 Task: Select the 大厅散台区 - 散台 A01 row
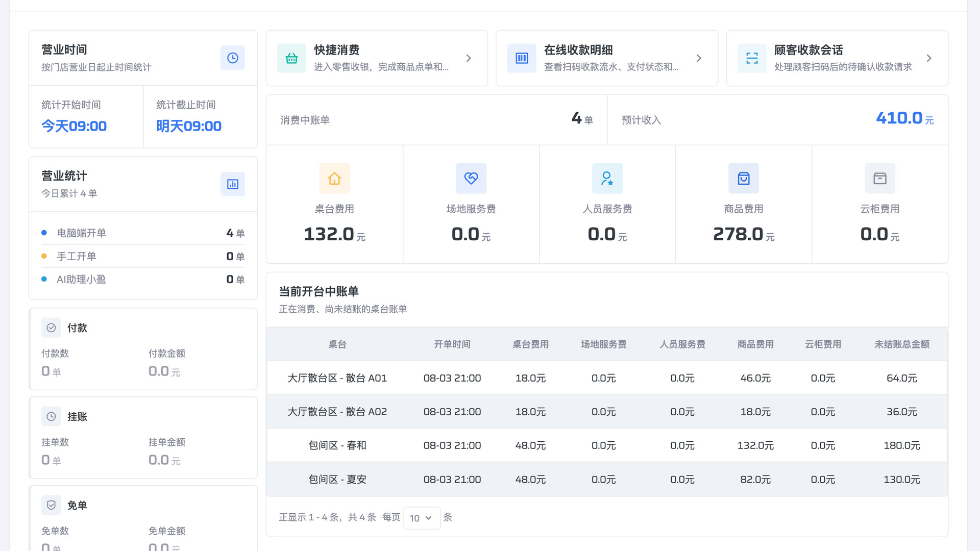tap(607, 378)
